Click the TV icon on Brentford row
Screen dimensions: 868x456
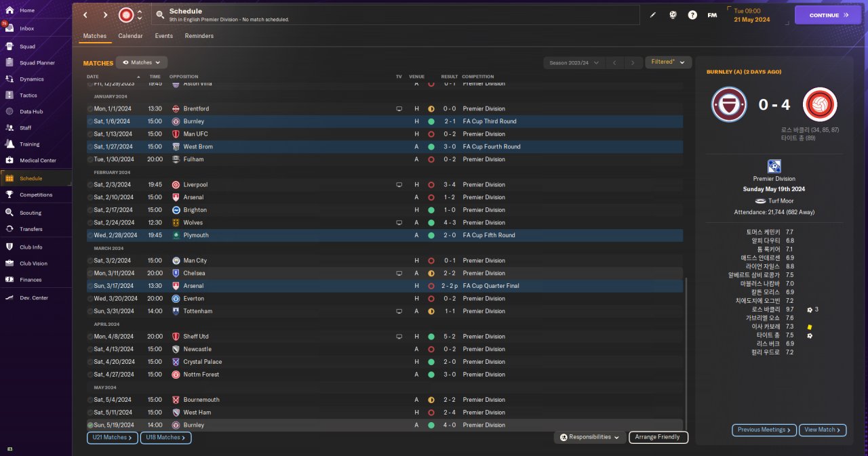(x=399, y=108)
